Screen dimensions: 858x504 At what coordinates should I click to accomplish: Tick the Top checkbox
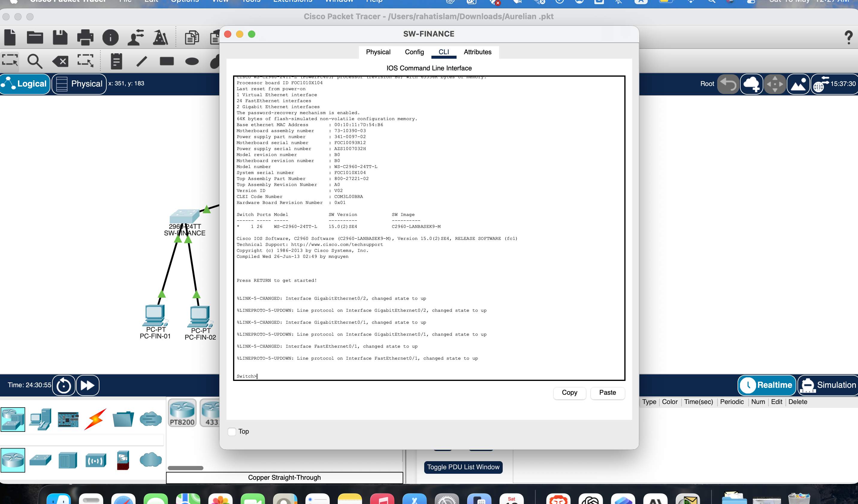[x=232, y=432]
